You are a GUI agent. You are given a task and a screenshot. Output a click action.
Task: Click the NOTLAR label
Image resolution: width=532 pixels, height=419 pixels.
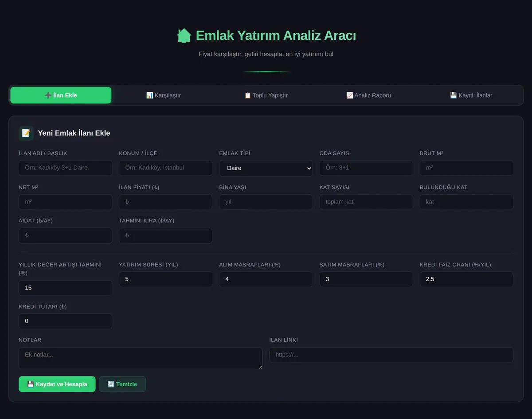[x=30, y=340]
